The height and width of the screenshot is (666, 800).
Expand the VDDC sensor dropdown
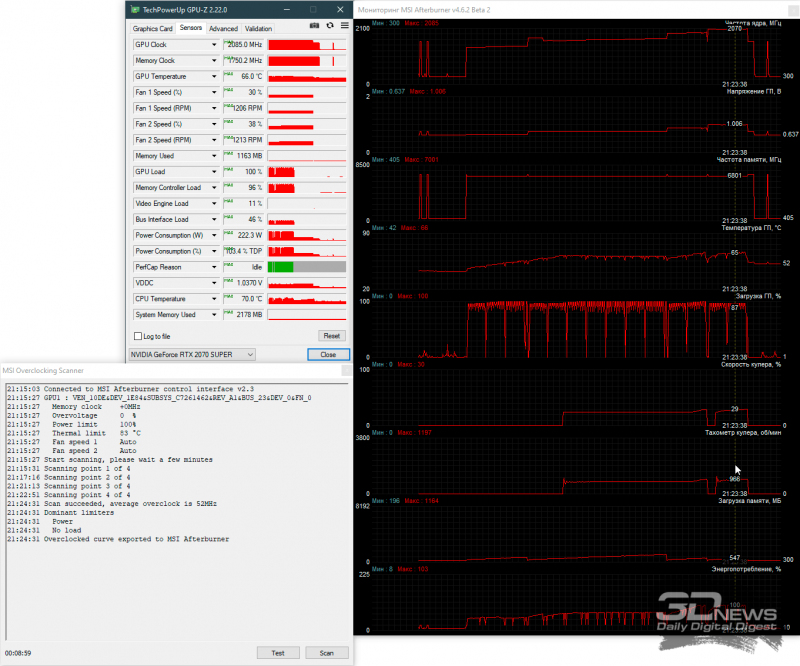(x=214, y=283)
